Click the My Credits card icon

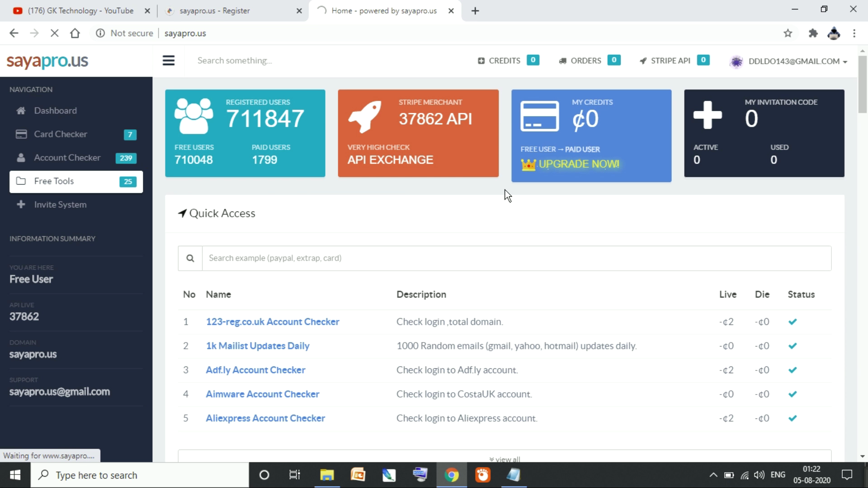click(539, 116)
